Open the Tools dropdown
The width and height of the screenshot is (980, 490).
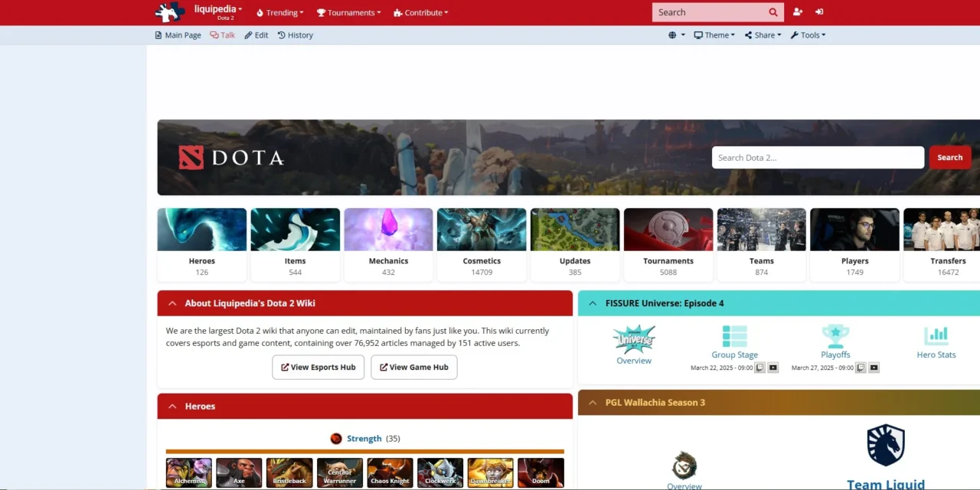808,35
